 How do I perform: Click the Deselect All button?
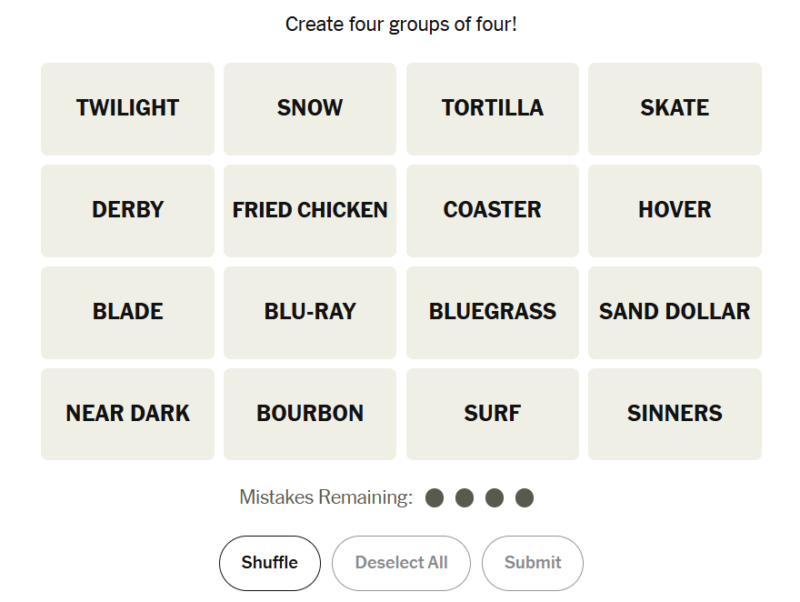401,563
